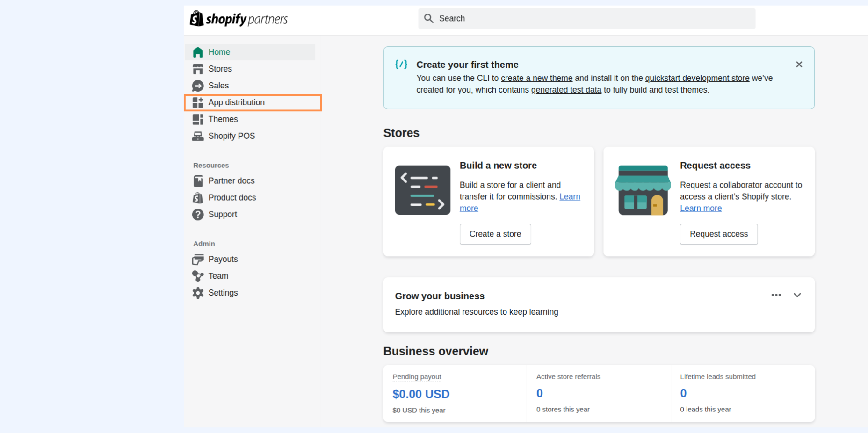Go to Home in the sidebar
Screen dimensions: 868x433
tap(250, 52)
